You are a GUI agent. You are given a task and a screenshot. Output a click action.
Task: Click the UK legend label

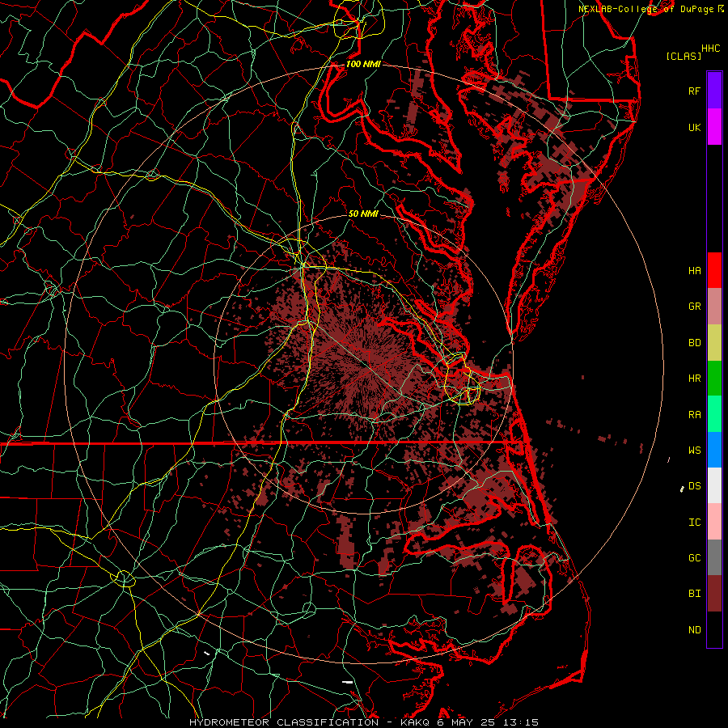point(695,127)
